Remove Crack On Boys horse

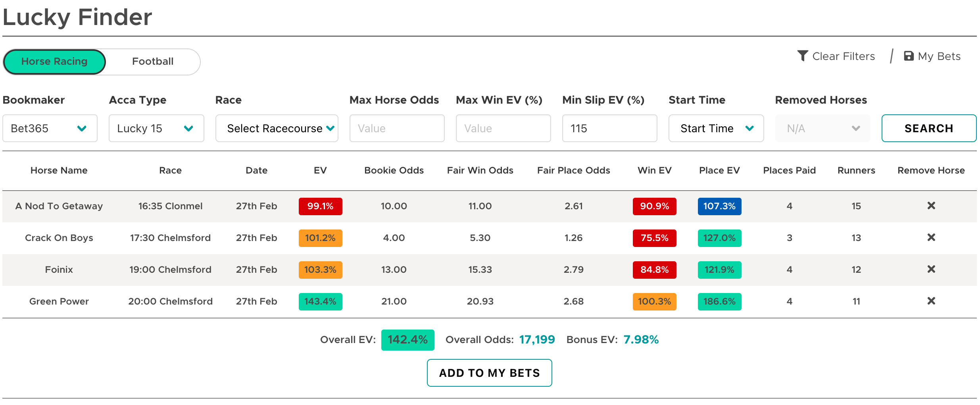pos(931,237)
